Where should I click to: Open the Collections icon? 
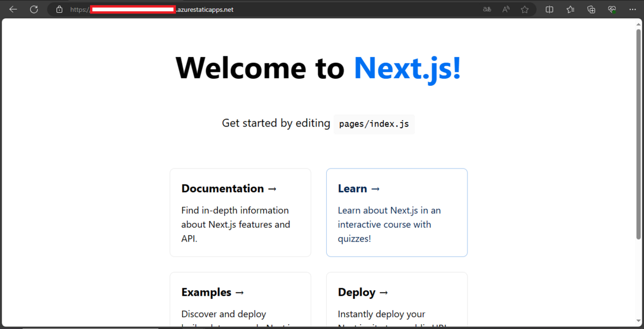(591, 9)
